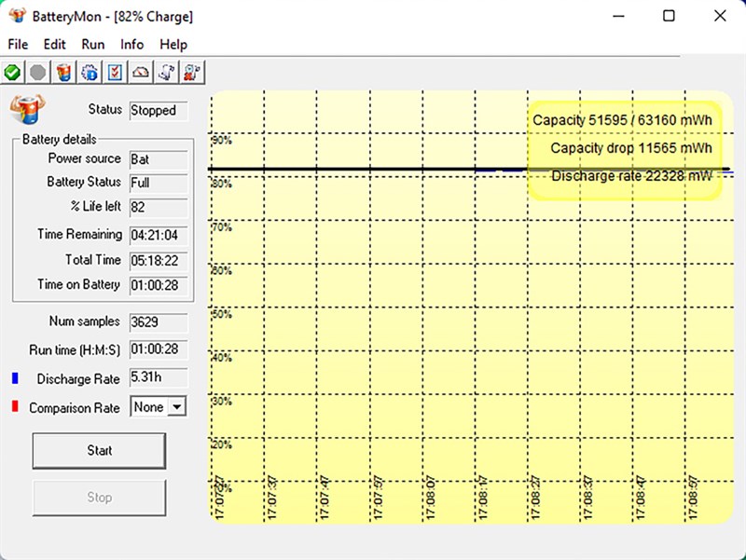Click the blue Discharge Rate color marker
746x560 pixels.
[x=15, y=379]
